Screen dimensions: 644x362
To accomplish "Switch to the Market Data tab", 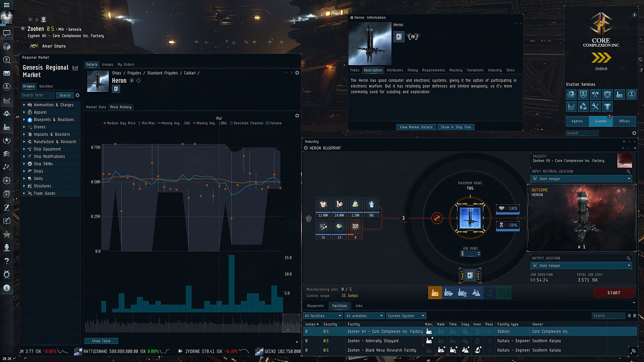I will [x=96, y=107].
